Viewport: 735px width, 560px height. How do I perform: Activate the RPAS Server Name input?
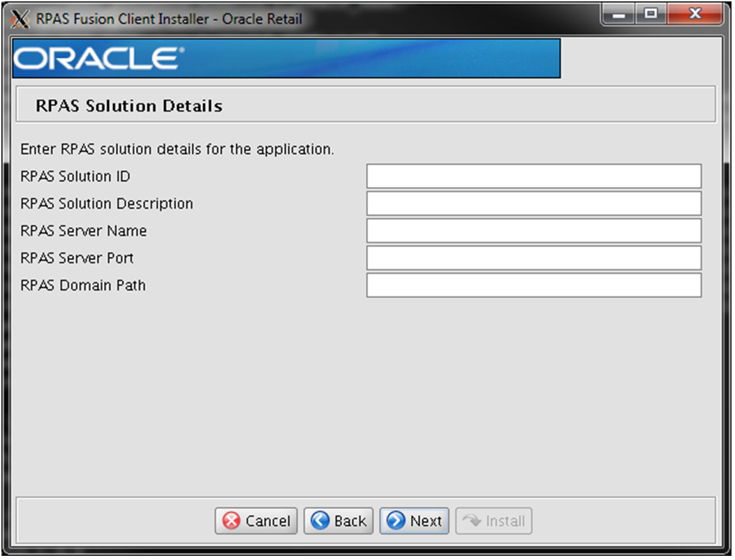click(534, 230)
